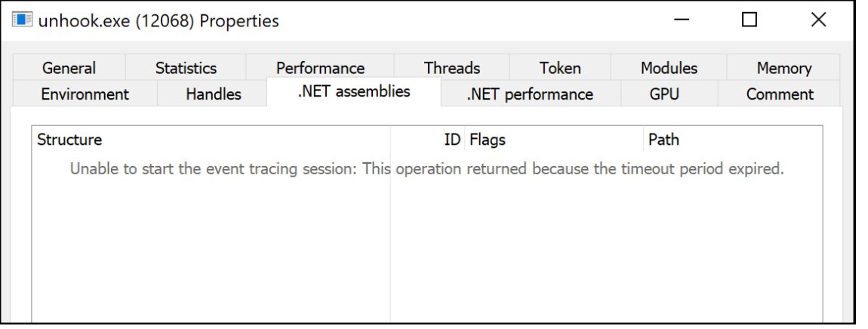
Task: Sort by the Structure column header
Action: [211, 139]
